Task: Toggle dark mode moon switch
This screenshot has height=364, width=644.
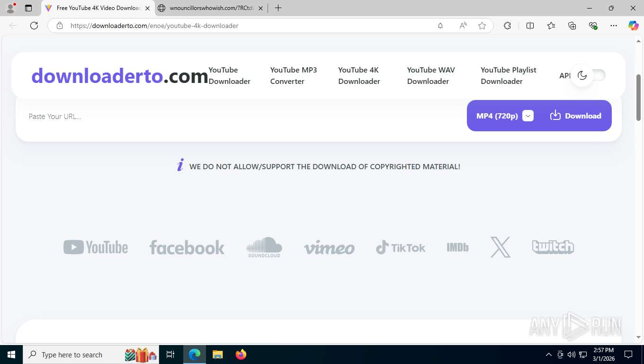Action: coord(588,75)
